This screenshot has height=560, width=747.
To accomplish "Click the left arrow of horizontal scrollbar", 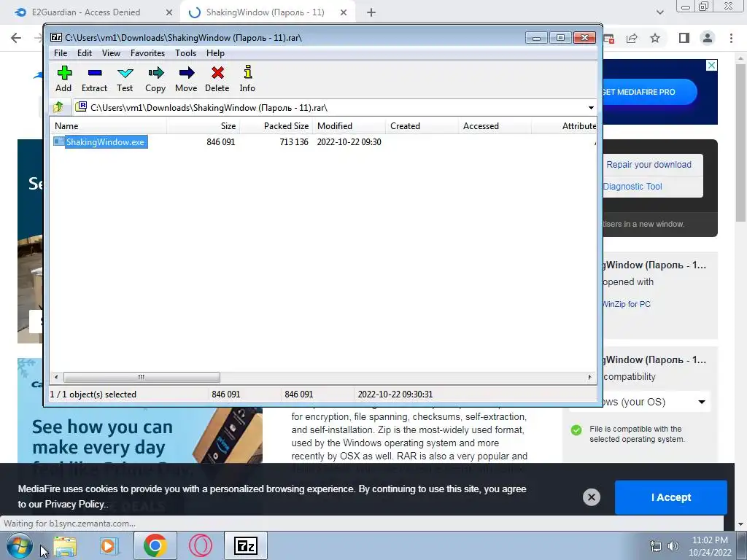I will pyautogui.click(x=56, y=377).
